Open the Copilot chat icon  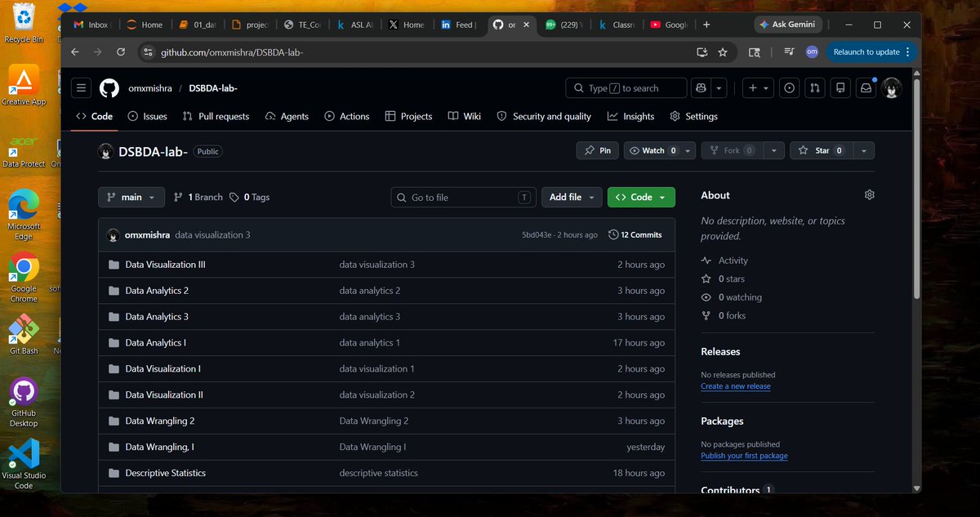[x=701, y=88]
